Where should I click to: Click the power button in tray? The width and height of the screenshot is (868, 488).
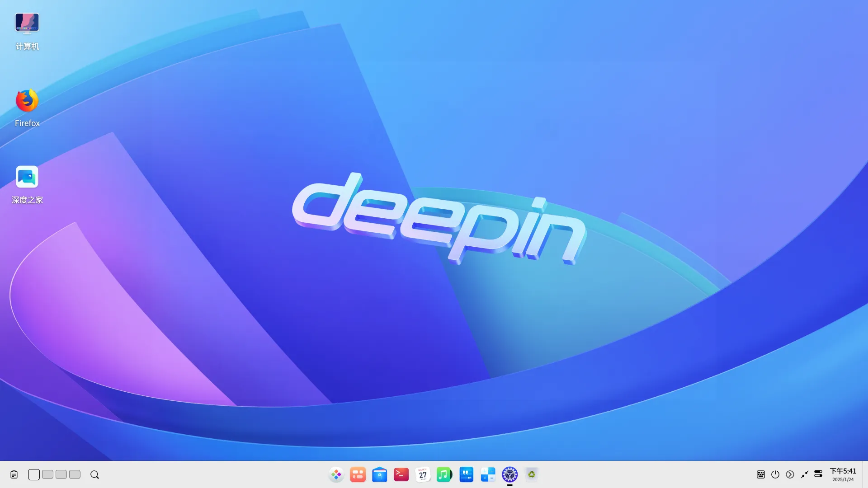coord(775,474)
